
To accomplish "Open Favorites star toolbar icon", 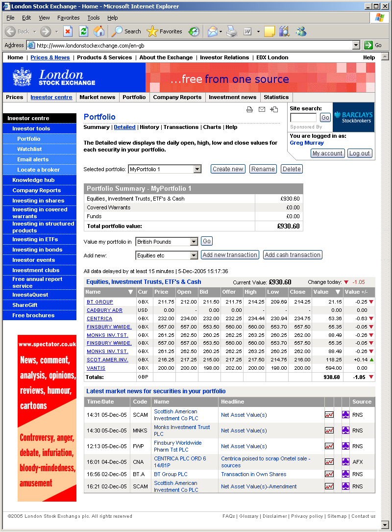I will point(152,31).
